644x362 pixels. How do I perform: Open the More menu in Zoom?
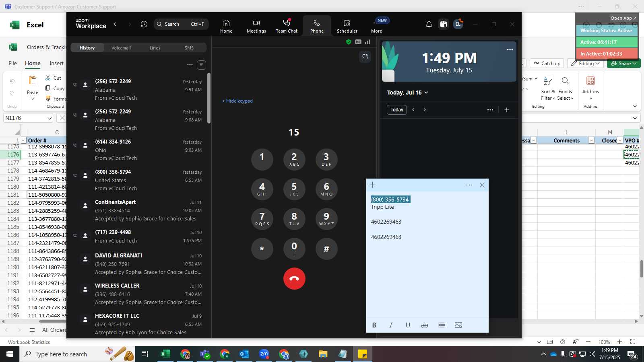[x=377, y=26]
